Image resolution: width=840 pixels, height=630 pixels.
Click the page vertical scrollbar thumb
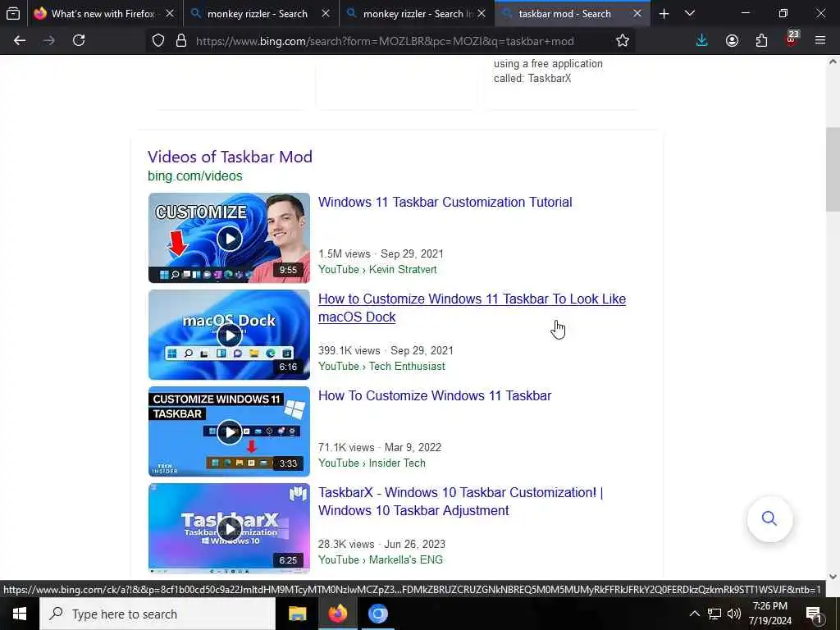[x=833, y=169]
